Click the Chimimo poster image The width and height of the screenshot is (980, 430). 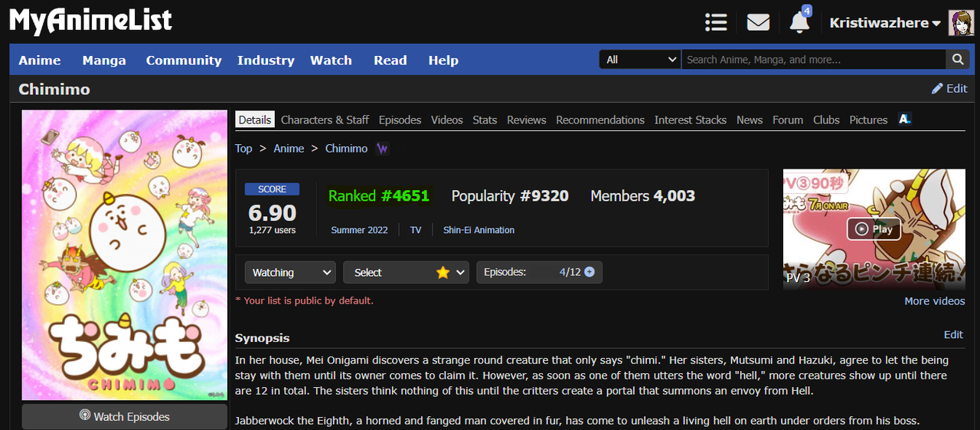click(125, 255)
